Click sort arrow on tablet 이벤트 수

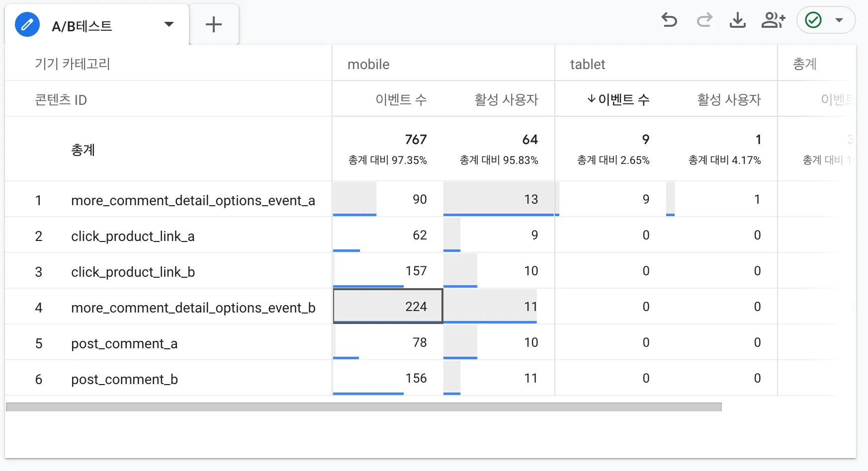(591, 99)
